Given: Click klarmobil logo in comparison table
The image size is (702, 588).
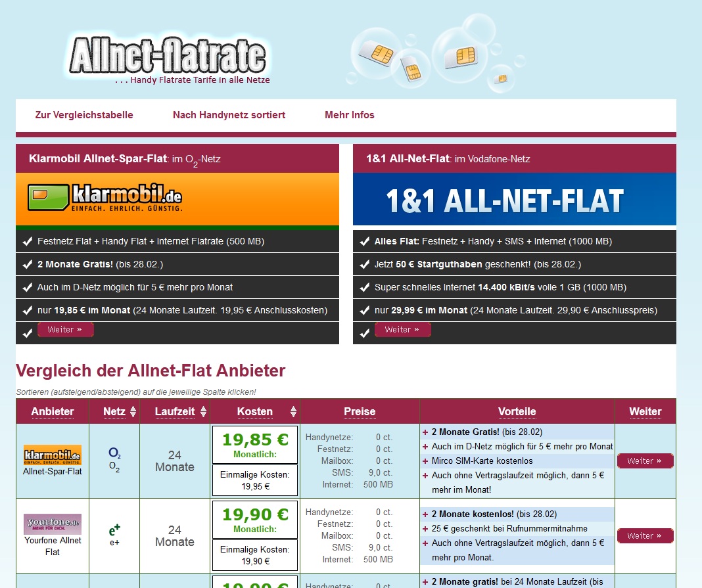Looking at the screenshot, I should click(53, 455).
